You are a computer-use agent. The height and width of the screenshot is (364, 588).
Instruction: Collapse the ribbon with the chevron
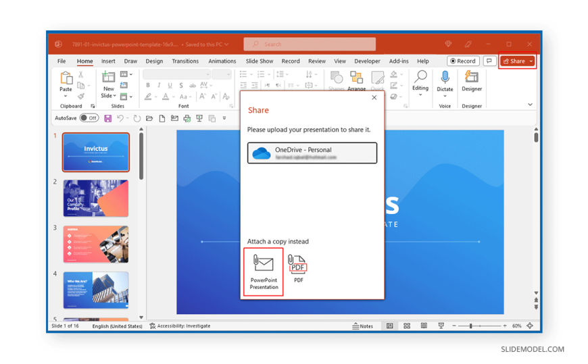pyautogui.click(x=530, y=105)
